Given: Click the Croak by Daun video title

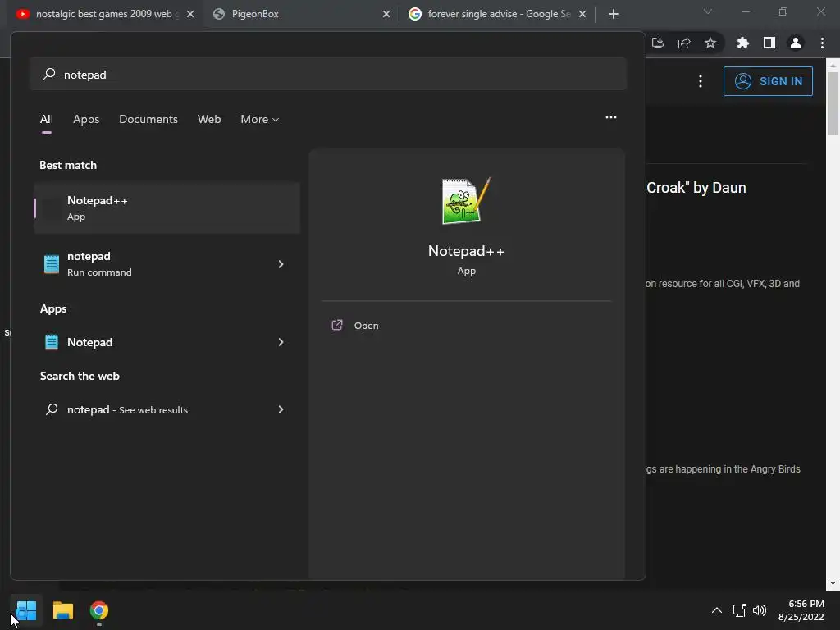Looking at the screenshot, I should [x=696, y=188].
